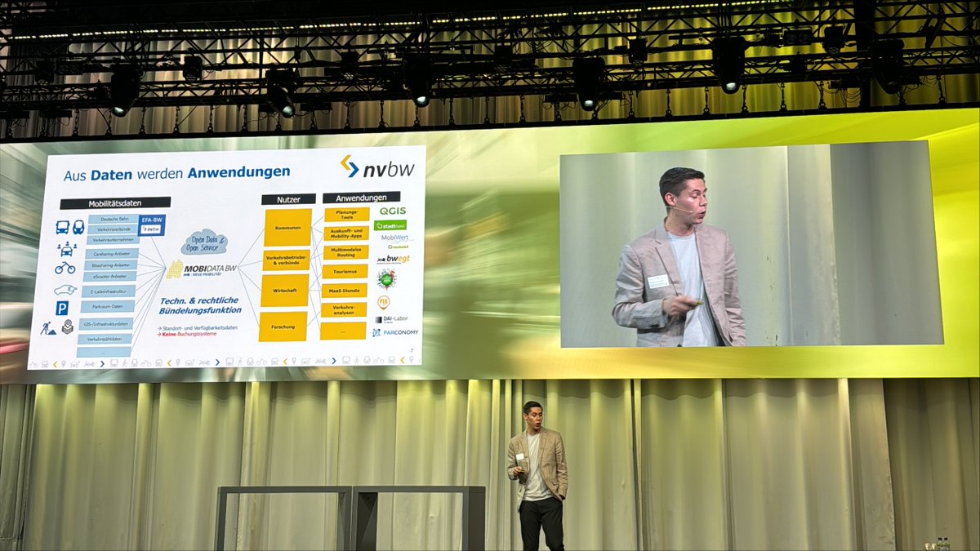Click the Verkehrsverbünde box
Image resolution: width=980 pixels, height=551 pixels.
pyautogui.click(x=114, y=229)
